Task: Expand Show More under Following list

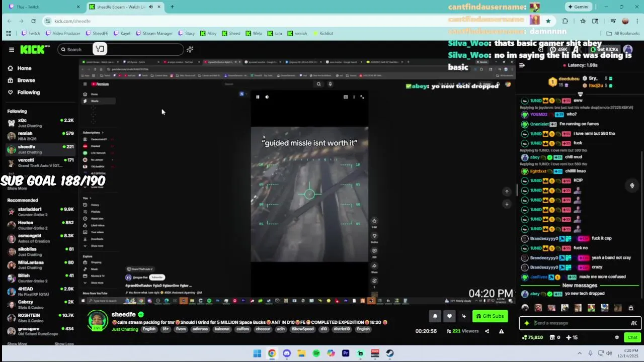Action: tap(17, 188)
